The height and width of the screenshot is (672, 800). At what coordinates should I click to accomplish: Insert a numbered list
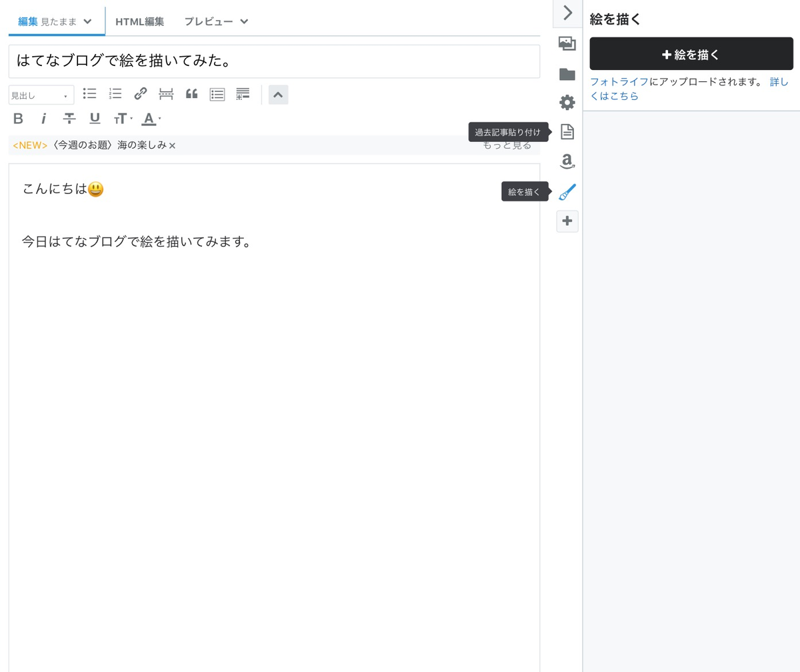(115, 94)
